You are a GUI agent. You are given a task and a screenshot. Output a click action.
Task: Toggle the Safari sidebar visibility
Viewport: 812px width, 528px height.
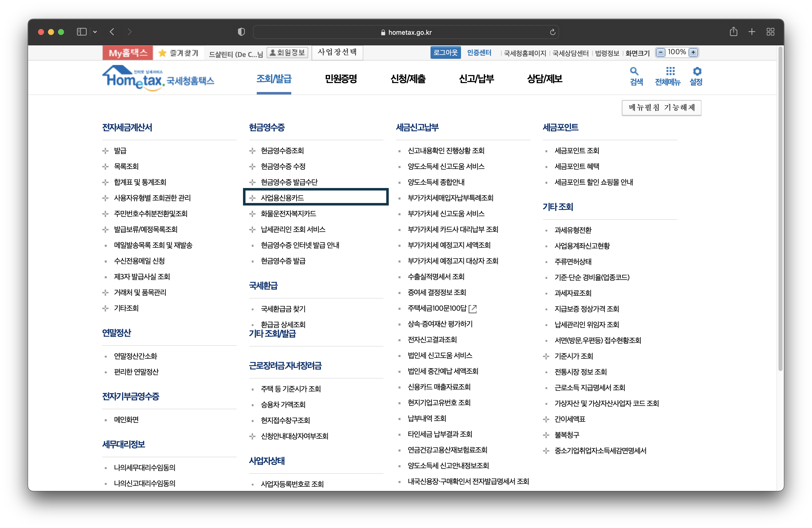[x=81, y=31]
